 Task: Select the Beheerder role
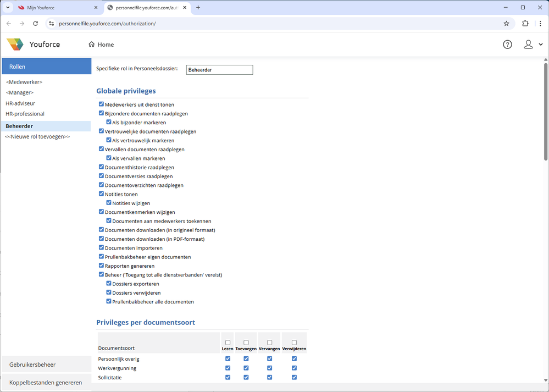(46, 126)
